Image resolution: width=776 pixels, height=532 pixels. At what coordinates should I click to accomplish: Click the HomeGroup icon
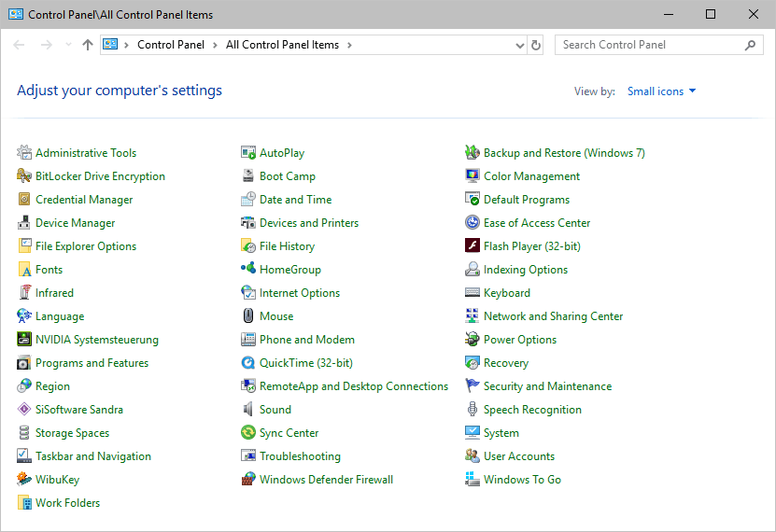(x=248, y=269)
